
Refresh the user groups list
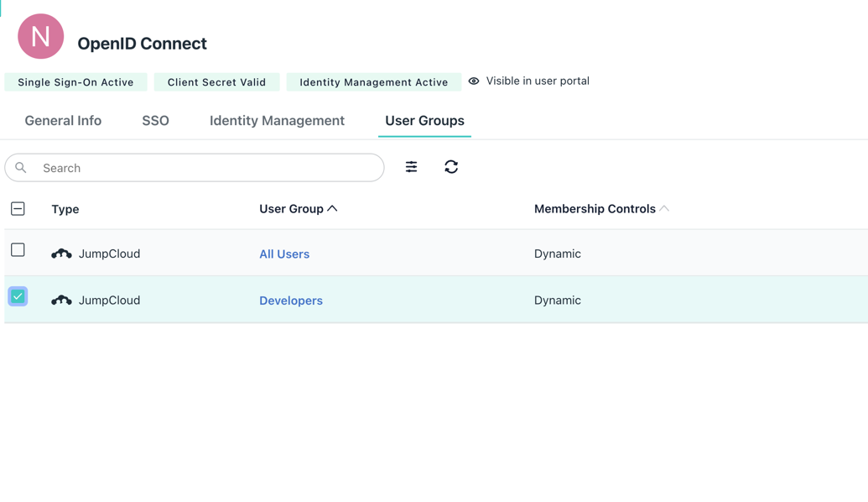click(451, 167)
